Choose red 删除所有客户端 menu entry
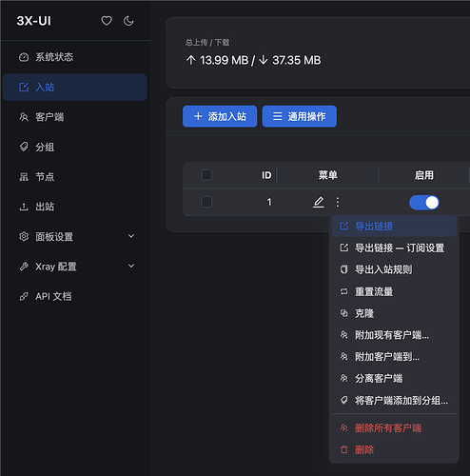The width and height of the screenshot is (470, 476). coord(394,428)
